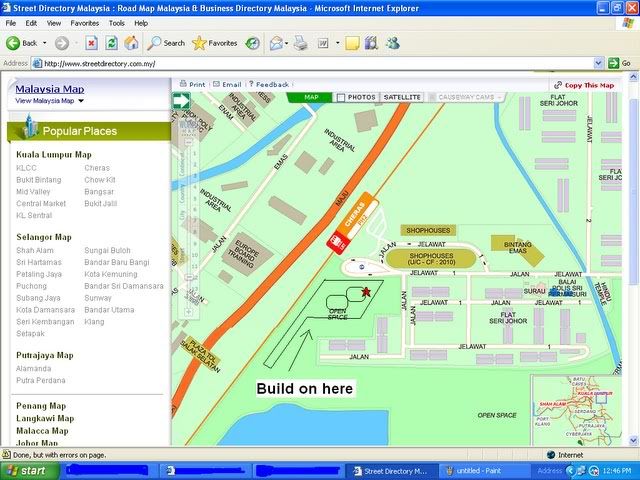This screenshot has height=480, width=640.
Task: Open the View menu
Action: 53,23
